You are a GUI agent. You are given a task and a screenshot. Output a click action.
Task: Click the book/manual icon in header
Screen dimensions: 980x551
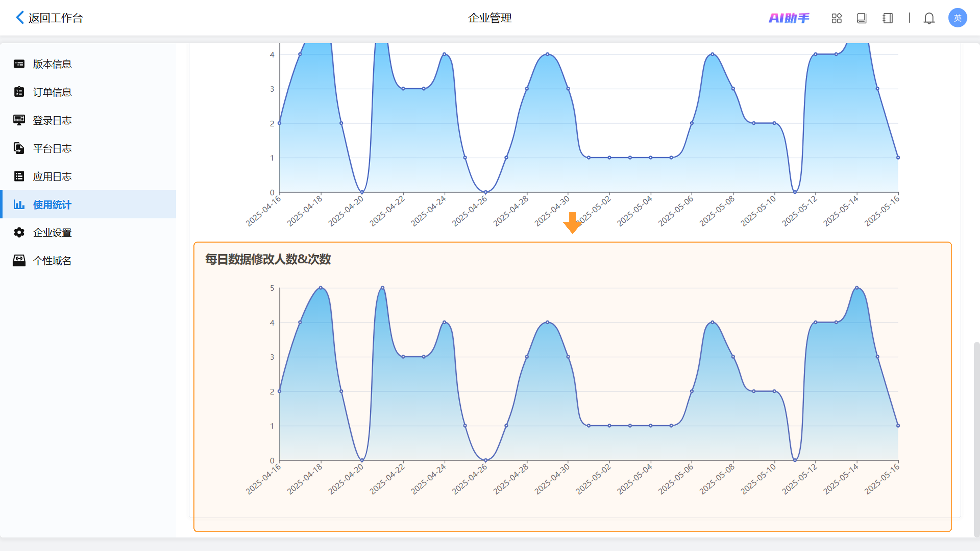(x=862, y=18)
